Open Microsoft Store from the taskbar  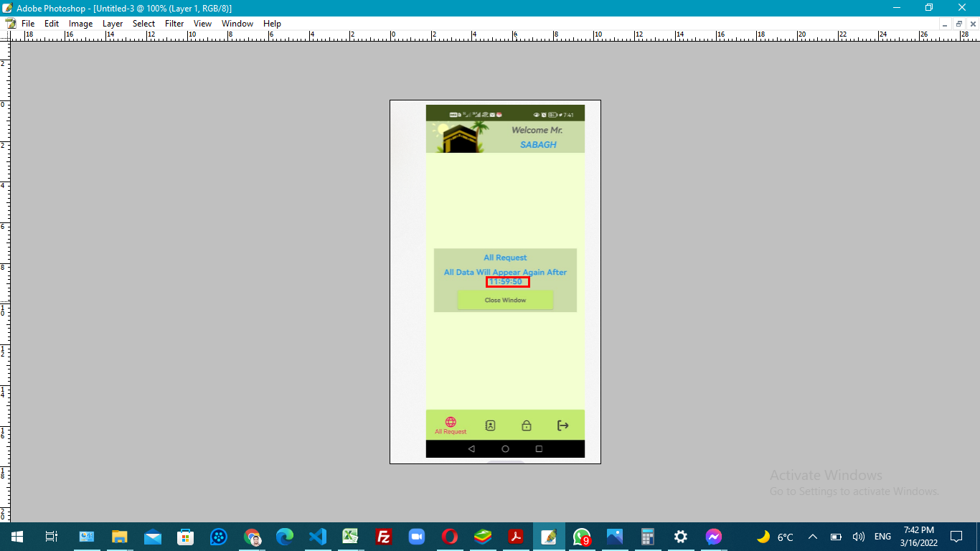tap(186, 537)
